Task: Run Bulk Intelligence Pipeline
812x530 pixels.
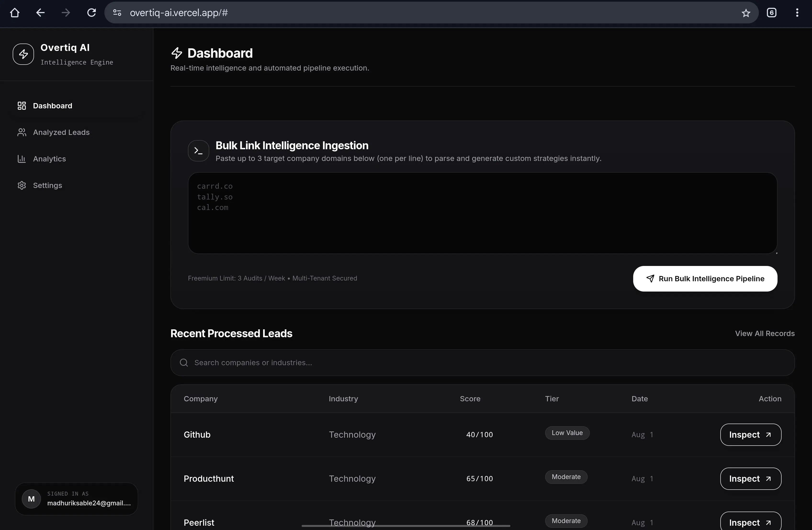Action: [x=705, y=279]
